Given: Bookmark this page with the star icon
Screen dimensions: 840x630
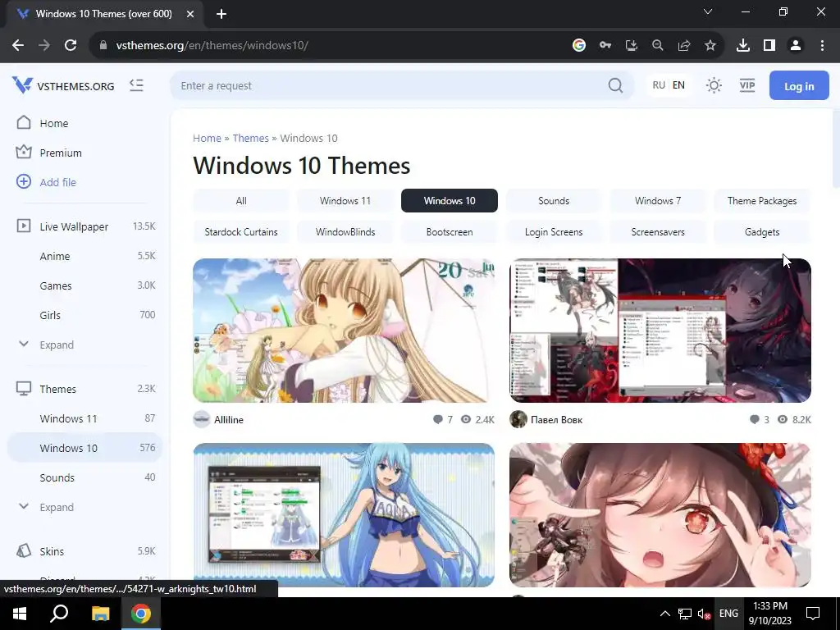Looking at the screenshot, I should point(710,46).
